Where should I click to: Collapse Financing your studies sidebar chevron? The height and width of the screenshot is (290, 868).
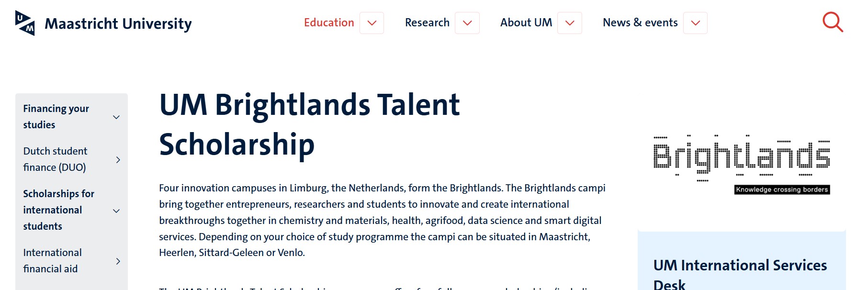[116, 117]
